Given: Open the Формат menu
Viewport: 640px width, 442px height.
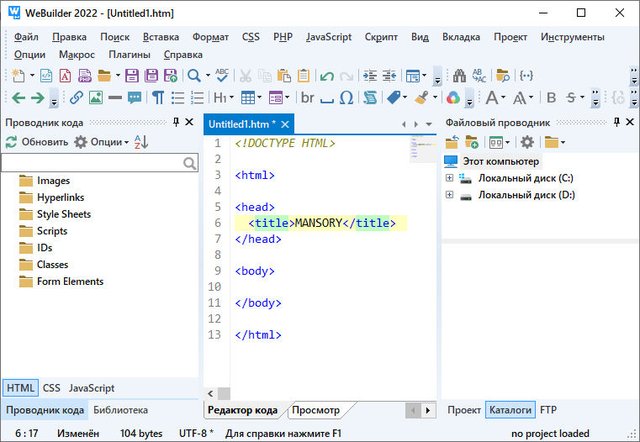Looking at the screenshot, I should (x=210, y=37).
